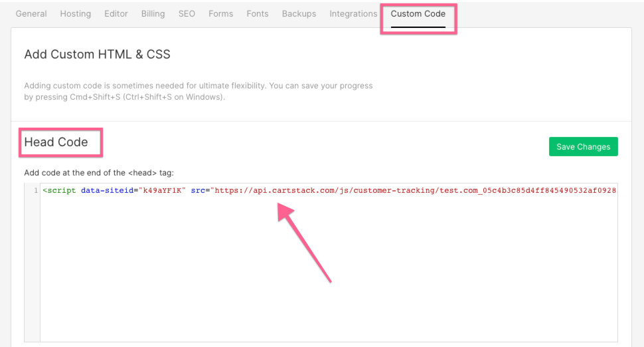Open the Forms tab
Image resolution: width=644 pixels, height=347 pixels.
pos(221,13)
